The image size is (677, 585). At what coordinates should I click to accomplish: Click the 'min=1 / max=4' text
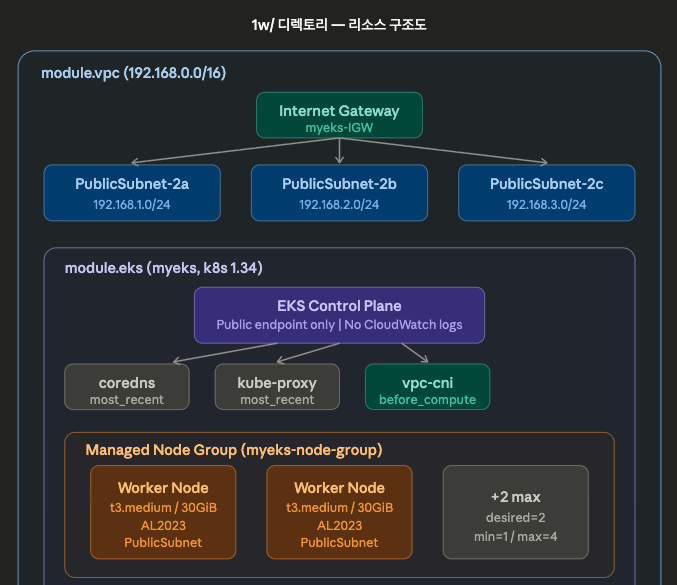tap(516, 537)
